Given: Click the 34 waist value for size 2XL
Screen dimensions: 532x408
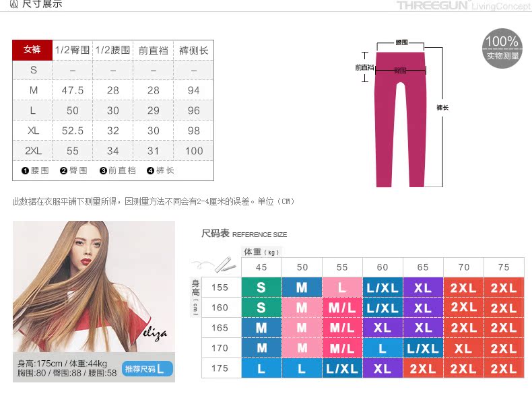Looking at the screenshot, I should click(113, 151).
